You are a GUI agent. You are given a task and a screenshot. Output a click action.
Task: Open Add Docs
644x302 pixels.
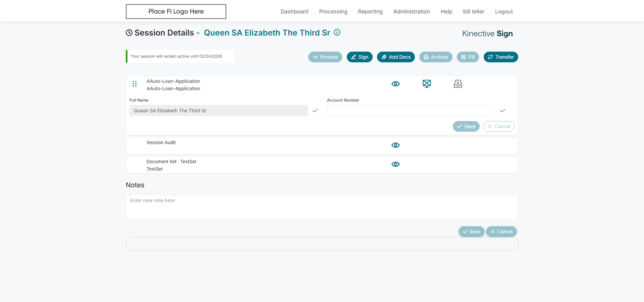coord(396,57)
